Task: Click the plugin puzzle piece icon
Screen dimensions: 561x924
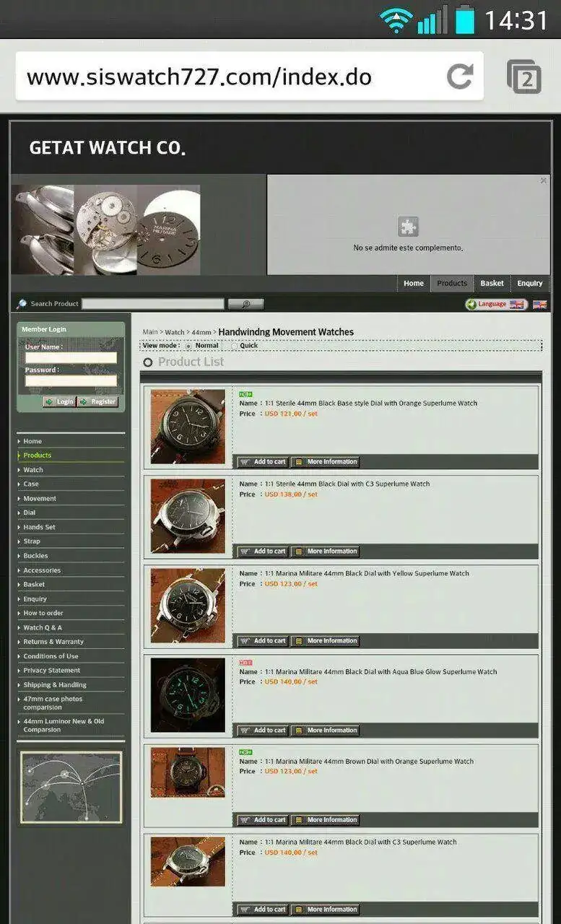Action: click(x=408, y=227)
